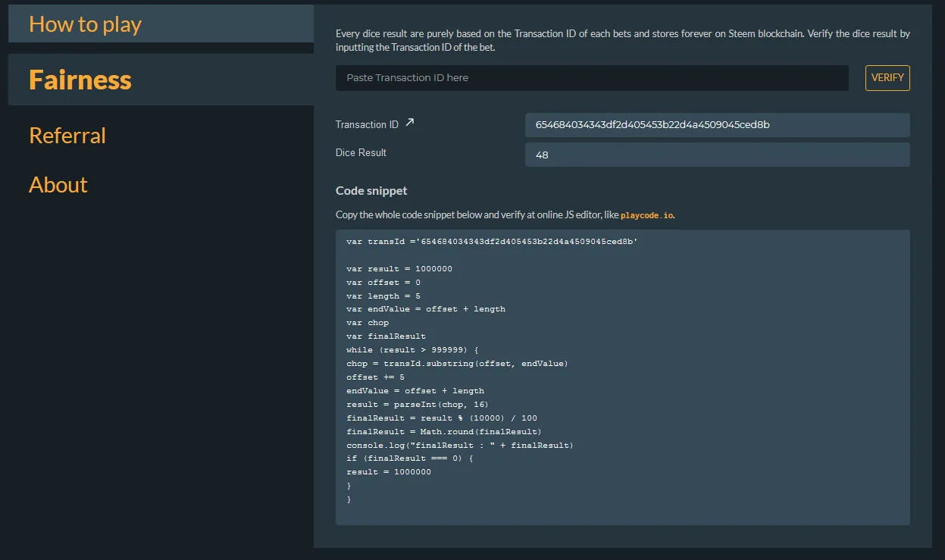
Task: Click the var length = 5 line
Action: point(383,296)
